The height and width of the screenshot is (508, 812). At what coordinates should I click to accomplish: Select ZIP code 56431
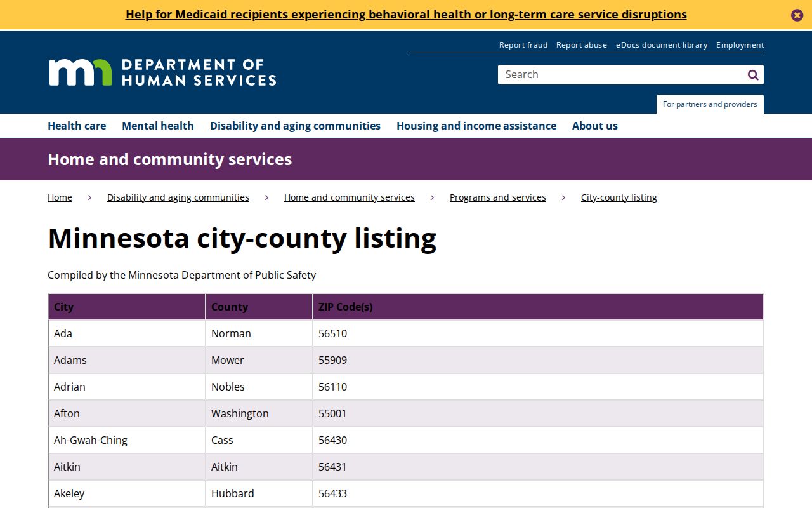(x=538, y=467)
